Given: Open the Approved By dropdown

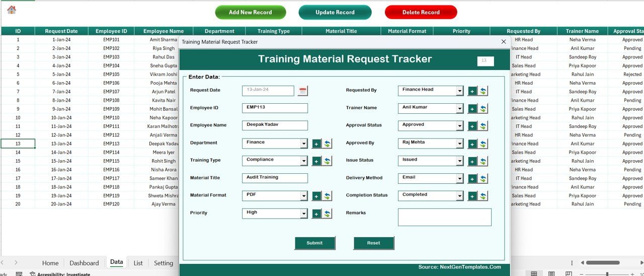Looking at the screenshot, I should [x=460, y=144].
